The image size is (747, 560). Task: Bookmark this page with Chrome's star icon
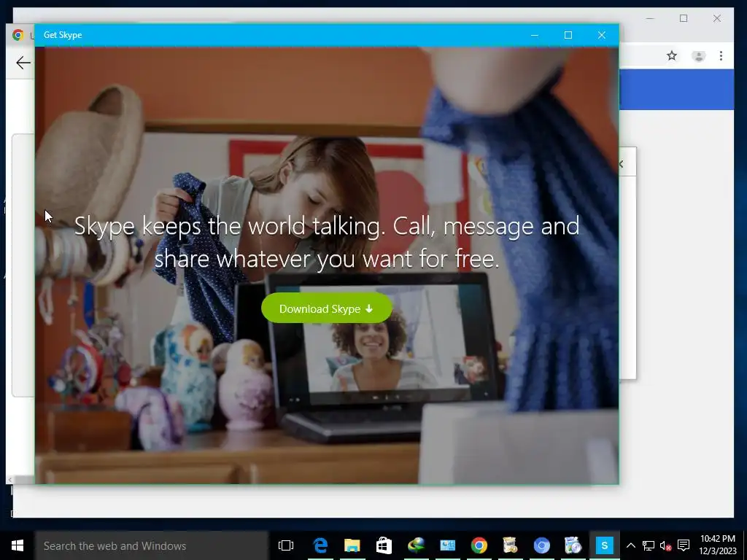(x=672, y=55)
